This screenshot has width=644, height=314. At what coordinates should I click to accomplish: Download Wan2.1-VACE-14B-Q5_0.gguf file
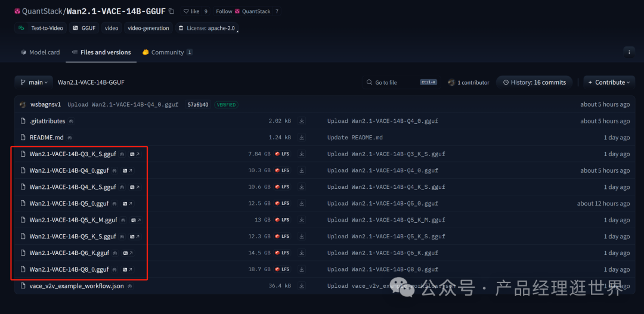[302, 203]
